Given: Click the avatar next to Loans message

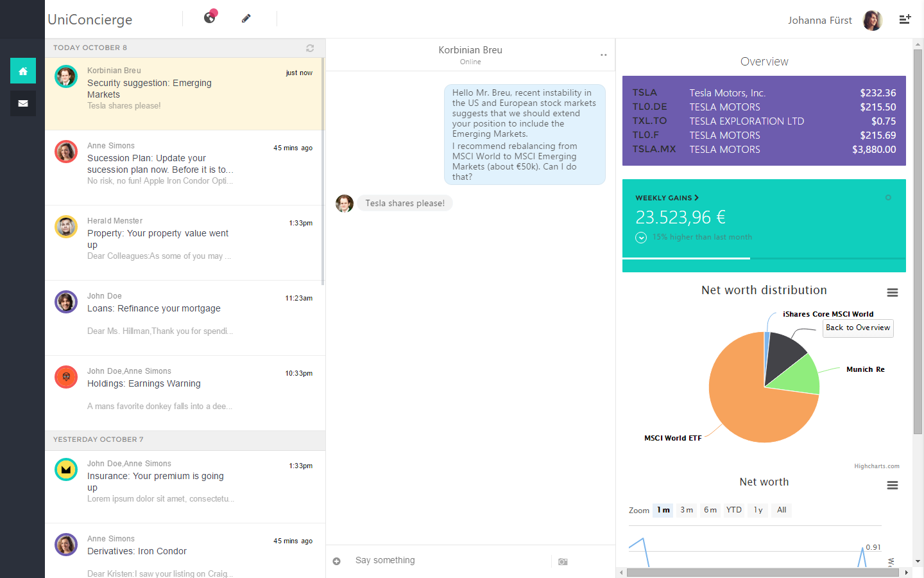Looking at the screenshot, I should point(66,302).
